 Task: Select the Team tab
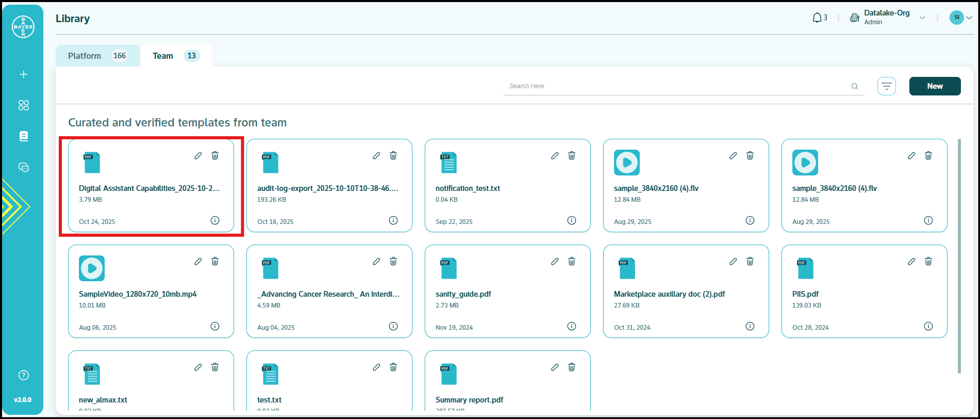point(175,56)
